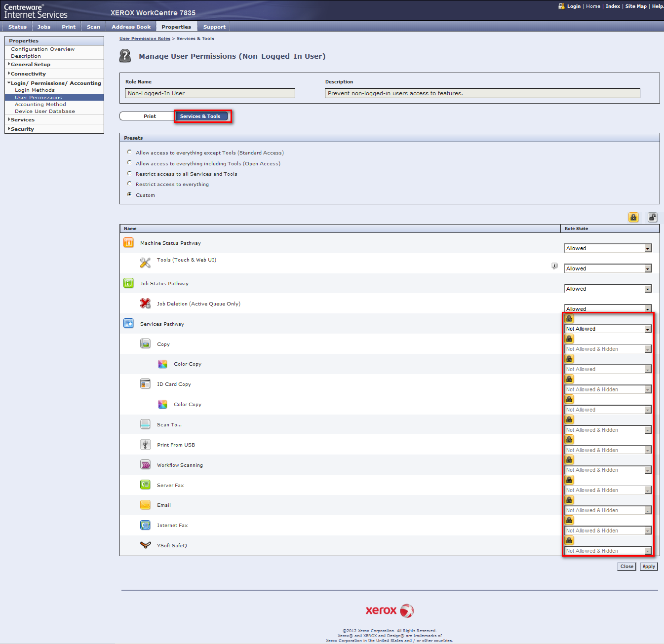This screenshot has width=664, height=644.
Task: Open the Address Book tab
Action: click(131, 27)
